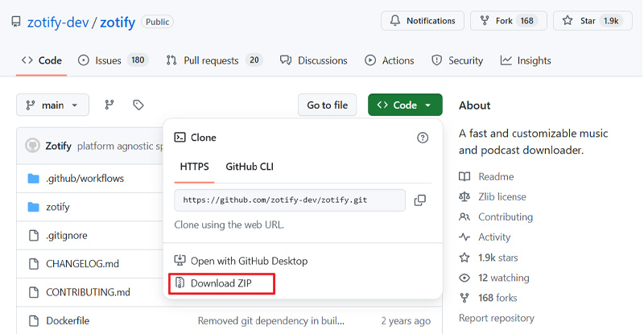
Task: Select Download ZIP
Action: [x=221, y=283]
